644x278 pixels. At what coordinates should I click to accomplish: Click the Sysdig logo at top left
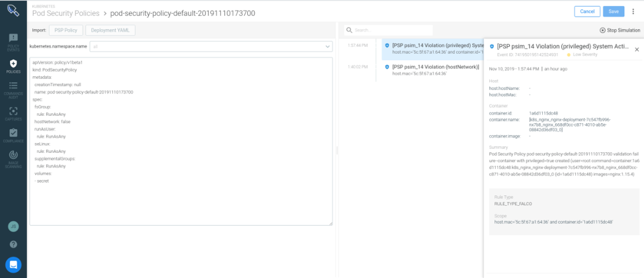[x=13, y=11]
